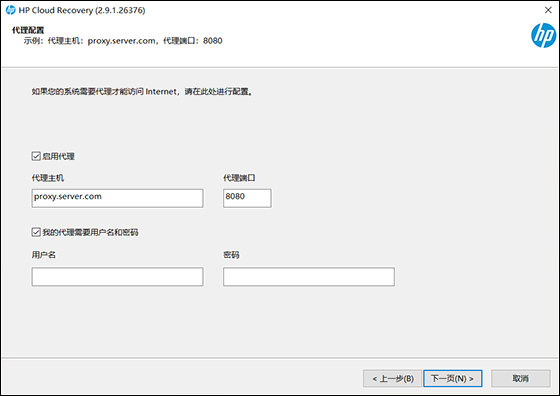Uncheck the 启用代理 checkbox
The height and width of the screenshot is (396, 560).
tap(36, 156)
